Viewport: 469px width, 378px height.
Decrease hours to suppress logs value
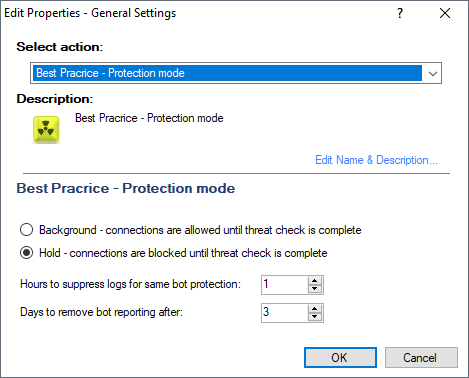pos(315,289)
